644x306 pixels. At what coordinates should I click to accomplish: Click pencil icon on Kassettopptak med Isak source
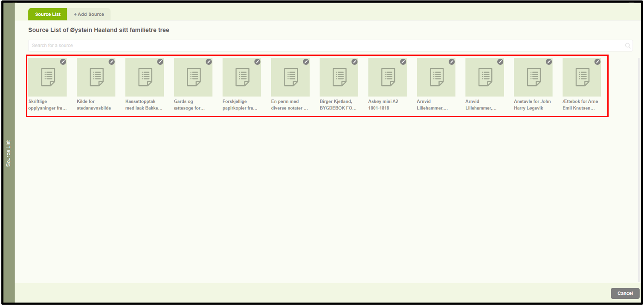click(160, 62)
